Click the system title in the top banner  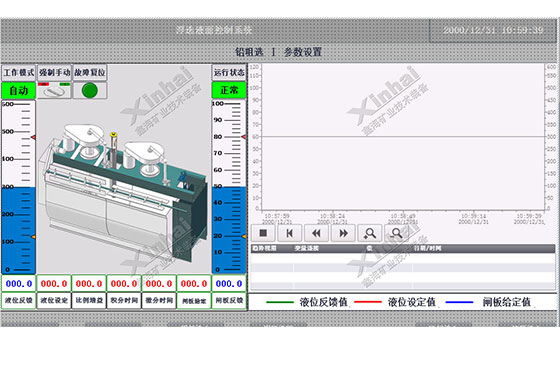click(214, 30)
